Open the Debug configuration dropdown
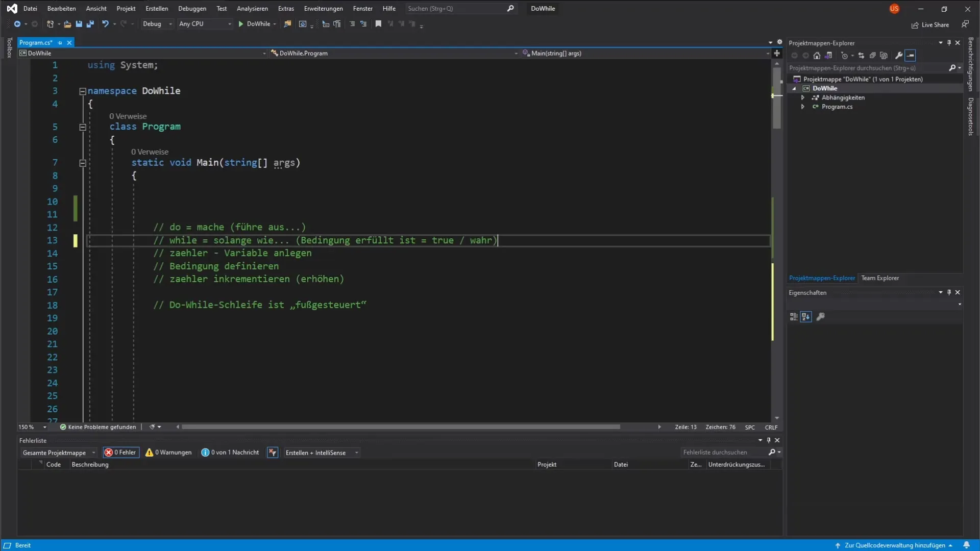980x551 pixels. point(157,24)
